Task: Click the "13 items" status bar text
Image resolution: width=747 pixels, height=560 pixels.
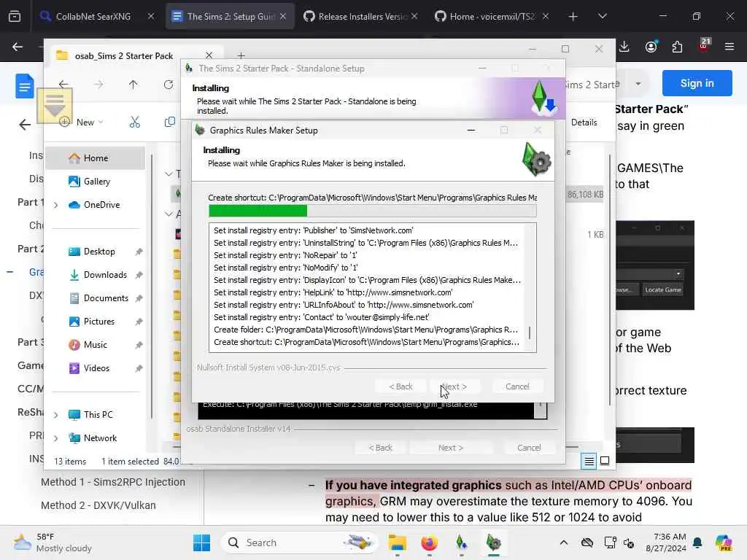Action: [70, 462]
